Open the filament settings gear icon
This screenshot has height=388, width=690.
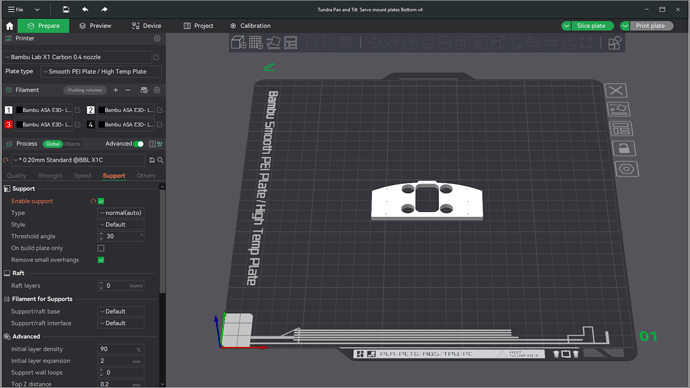coord(157,90)
